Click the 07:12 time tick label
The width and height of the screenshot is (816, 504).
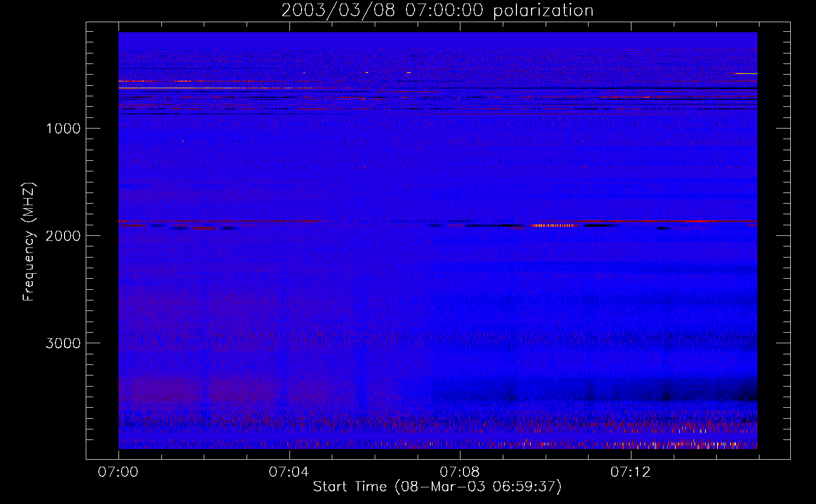630,472
